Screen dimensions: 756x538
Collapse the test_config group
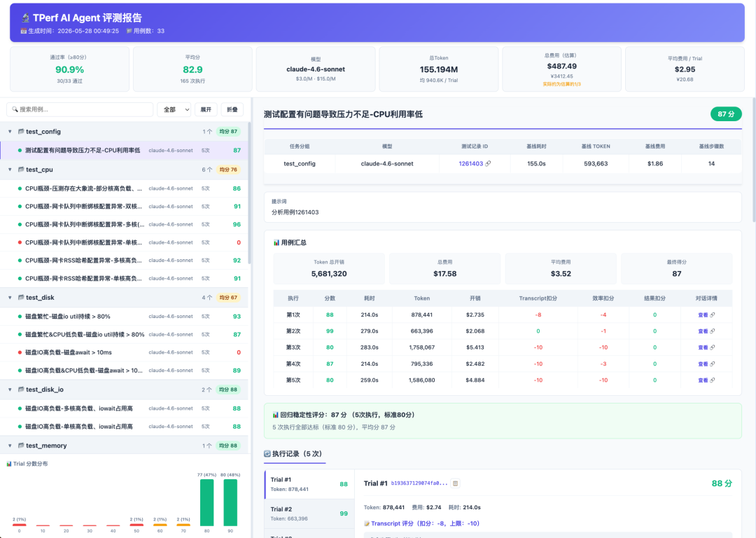pos(10,131)
